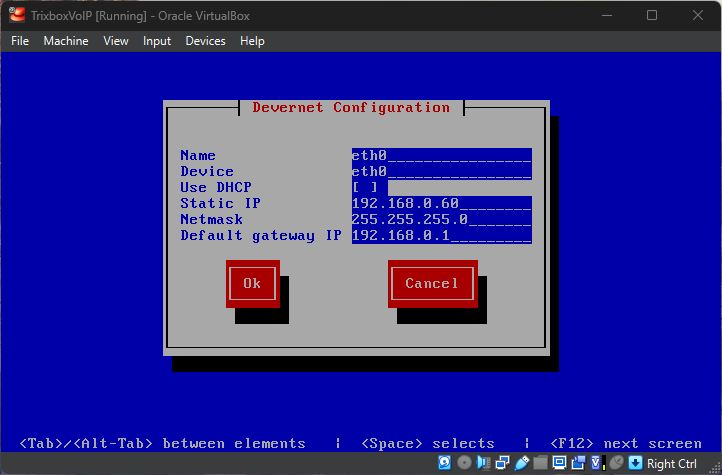This screenshot has height=475, width=722.
Task: Open the USB devices status icon
Action: click(x=522, y=463)
